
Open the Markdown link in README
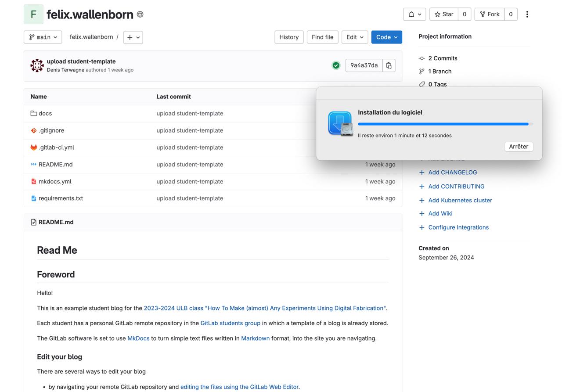pyautogui.click(x=255, y=338)
